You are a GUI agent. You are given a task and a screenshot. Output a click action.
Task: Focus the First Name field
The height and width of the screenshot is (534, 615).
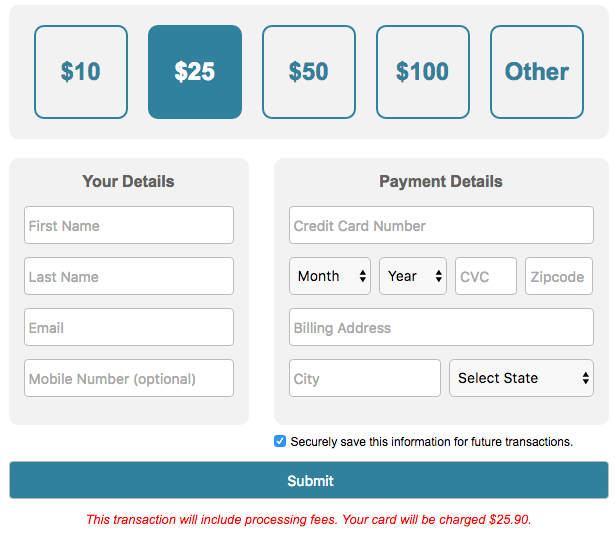pos(129,225)
